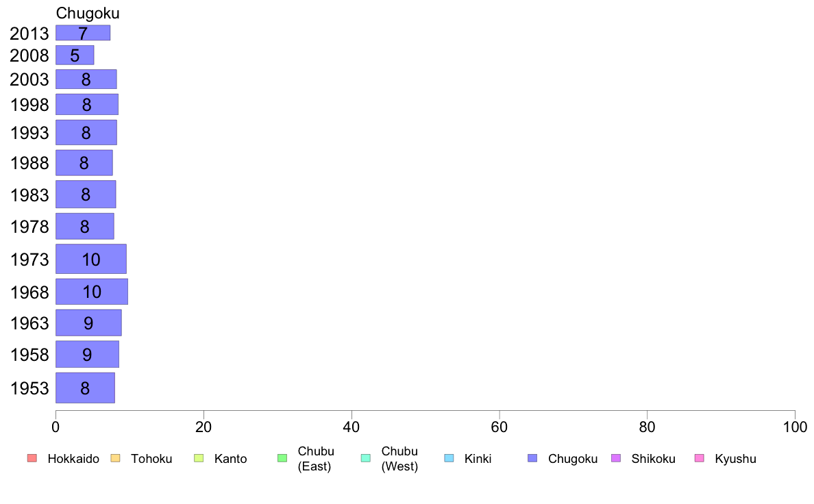
Task: Click the Kyushu pink legend swatch
Action: 700,458
